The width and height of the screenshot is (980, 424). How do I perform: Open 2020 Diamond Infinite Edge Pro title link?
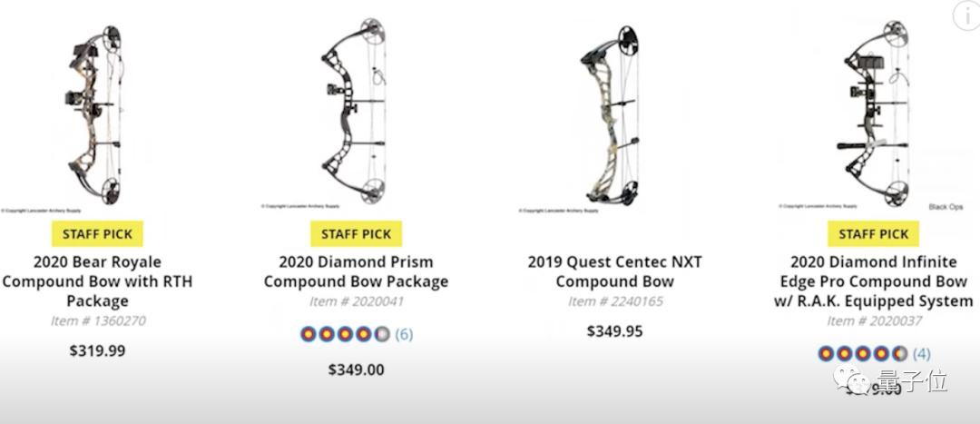[873, 281]
